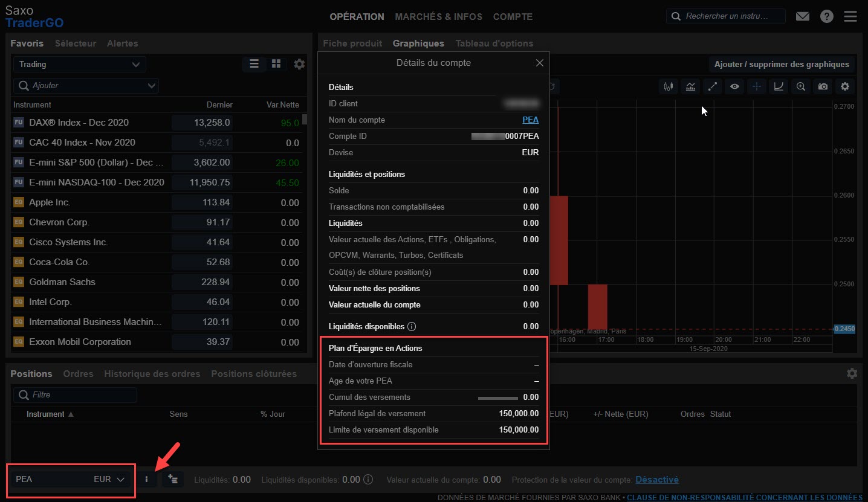This screenshot has height=502, width=868.
Task: Click FU badge of DAX Index row
Action: click(18, 123)
